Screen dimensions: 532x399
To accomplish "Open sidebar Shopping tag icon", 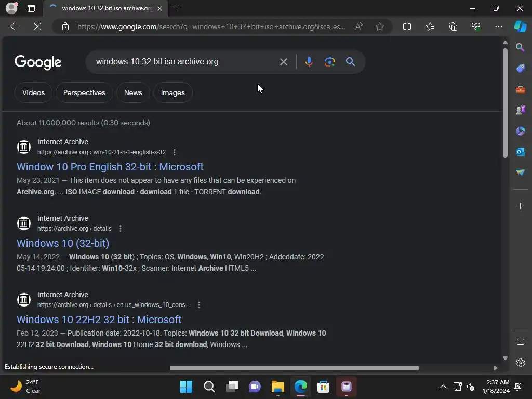I will click(520, 69).
